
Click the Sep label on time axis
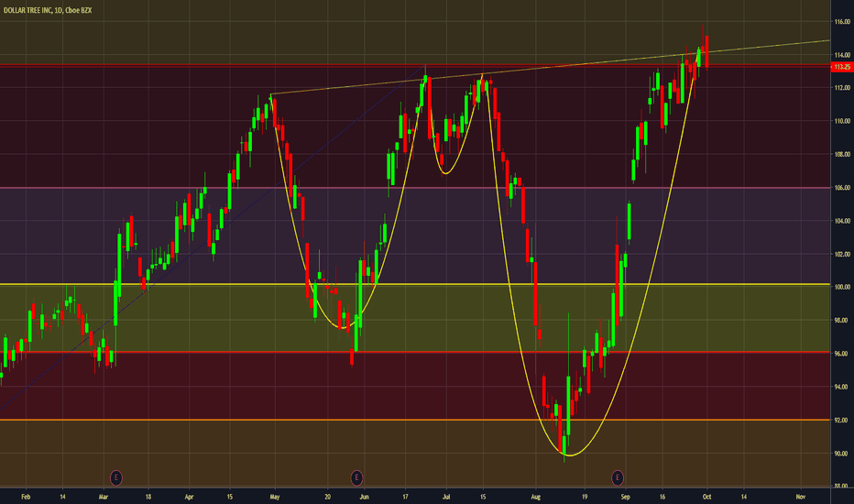pos(625,497)
